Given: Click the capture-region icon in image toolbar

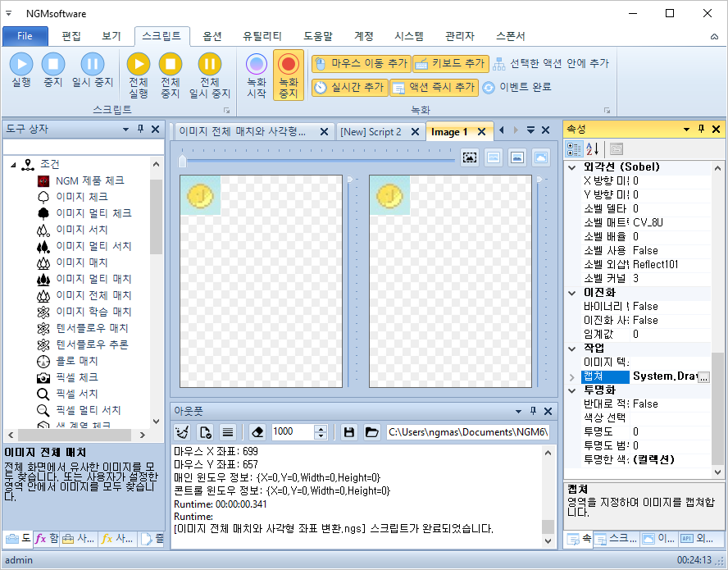Looking at the screenshot, I should (470, 157).
